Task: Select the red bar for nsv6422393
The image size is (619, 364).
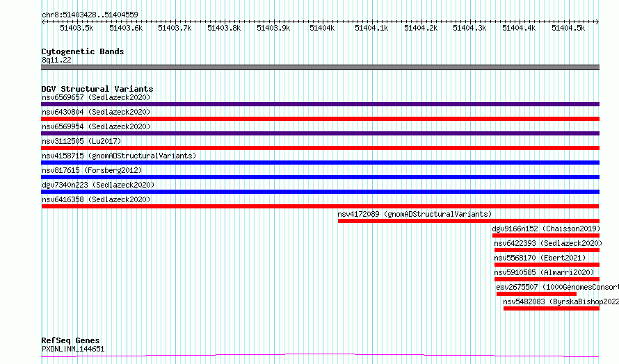Action: (x=547, y=250)
